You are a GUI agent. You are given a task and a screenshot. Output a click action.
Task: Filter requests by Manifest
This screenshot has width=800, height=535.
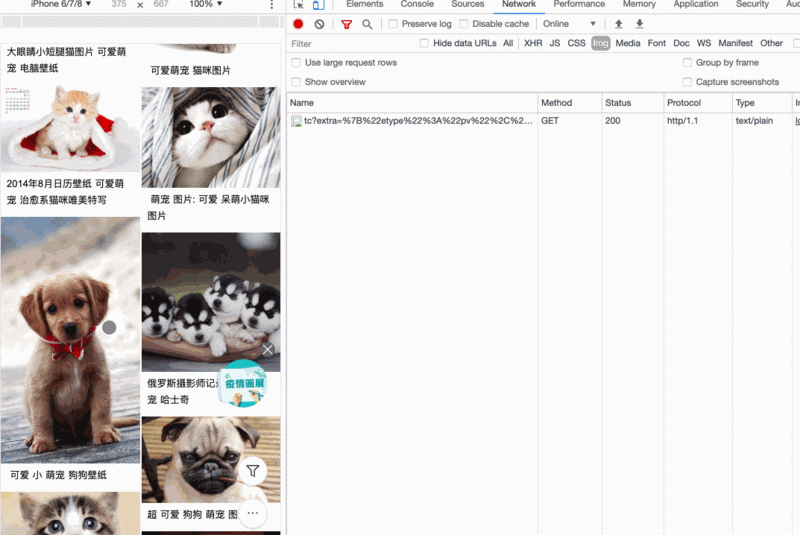click(735, 43)
